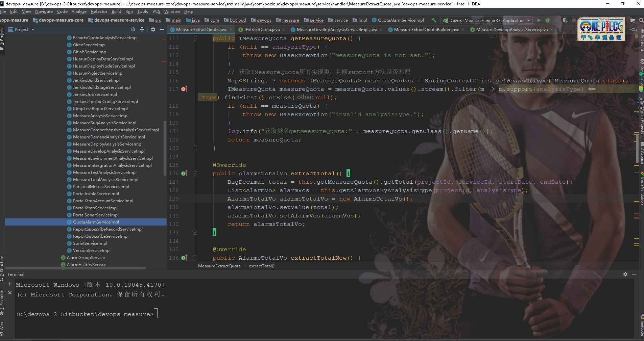This screenshot has width=644, height=341.
Task: Click the extractTotal() editor breadcrumb
Action: 262,266
